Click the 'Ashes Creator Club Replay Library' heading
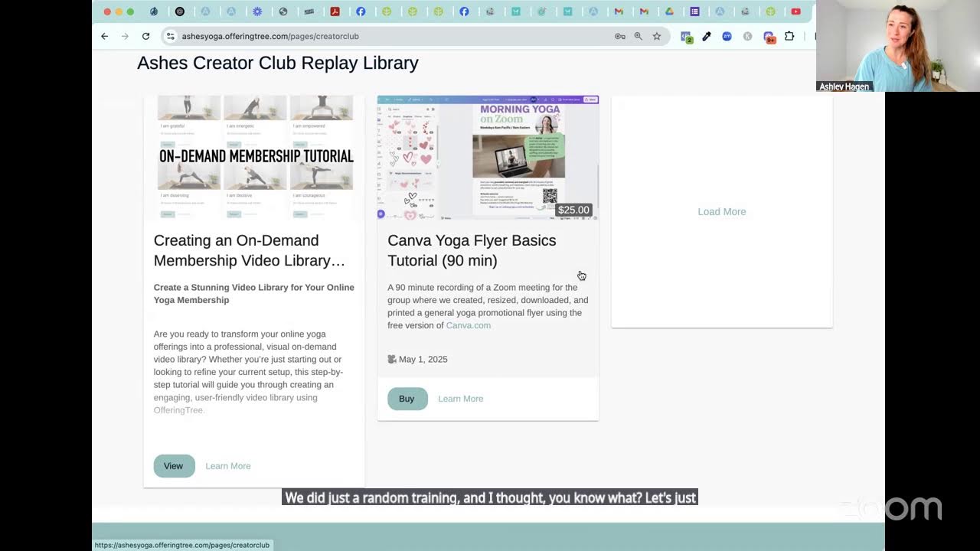 [278, 63]
